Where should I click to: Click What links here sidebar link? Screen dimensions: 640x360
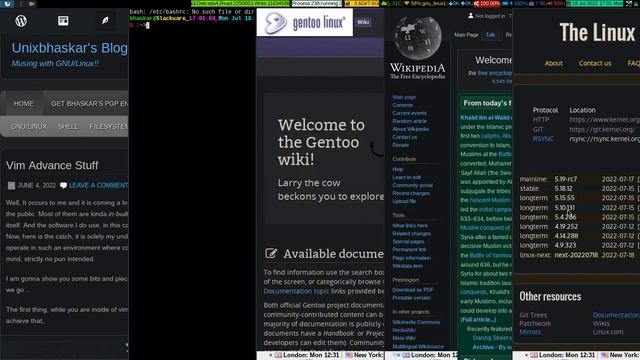click(x=410, y=225)
